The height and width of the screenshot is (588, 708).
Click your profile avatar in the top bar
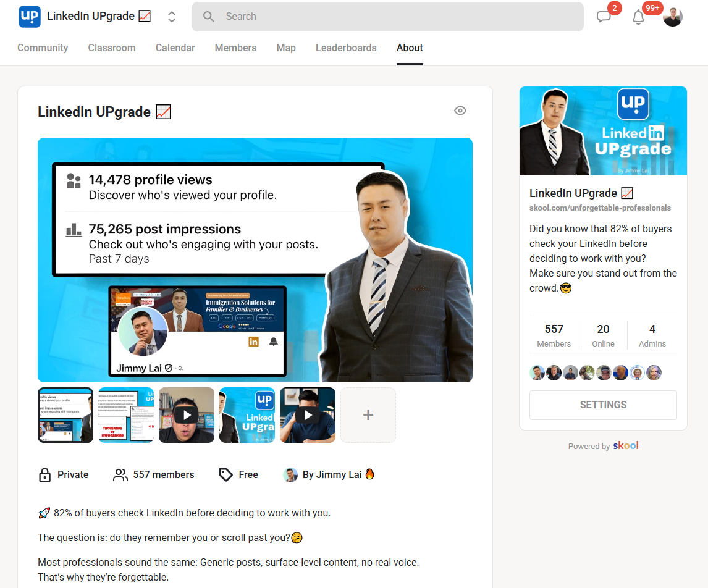[x=673, y=17]
